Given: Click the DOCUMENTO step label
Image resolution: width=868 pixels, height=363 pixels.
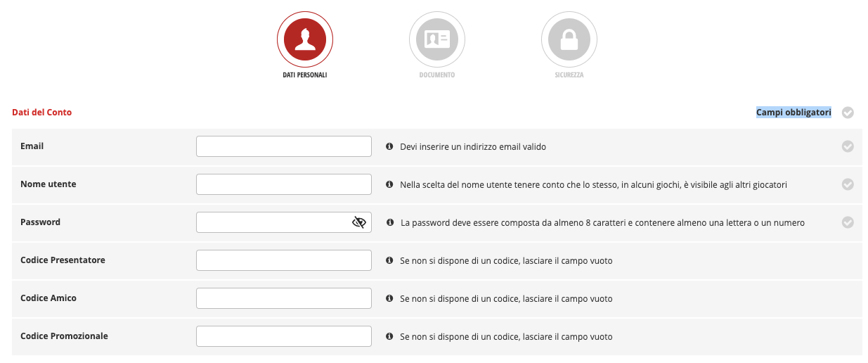Looking at the screenshot, I should pos(437,75).
